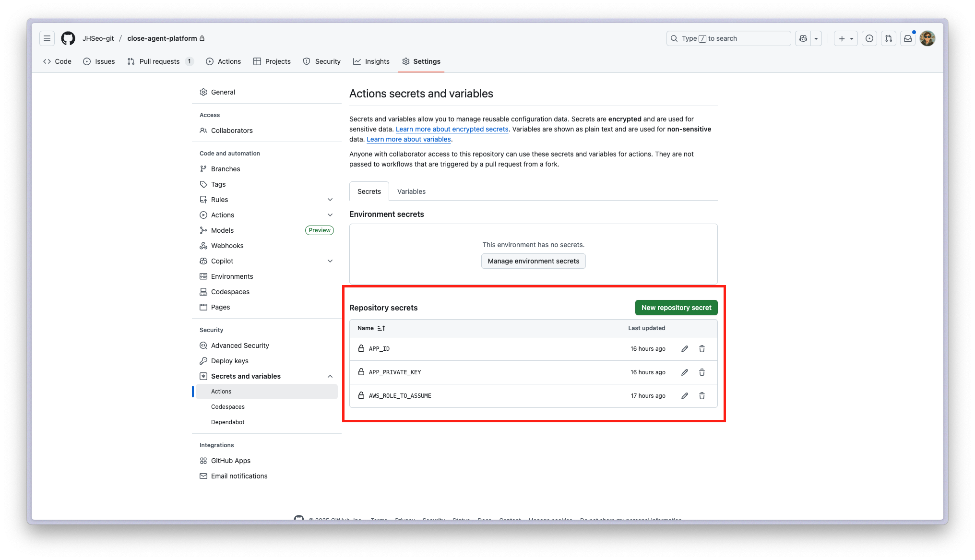Open the create new plus dropdown
Screen dimensions: 975x560
[x=845, y=38]
